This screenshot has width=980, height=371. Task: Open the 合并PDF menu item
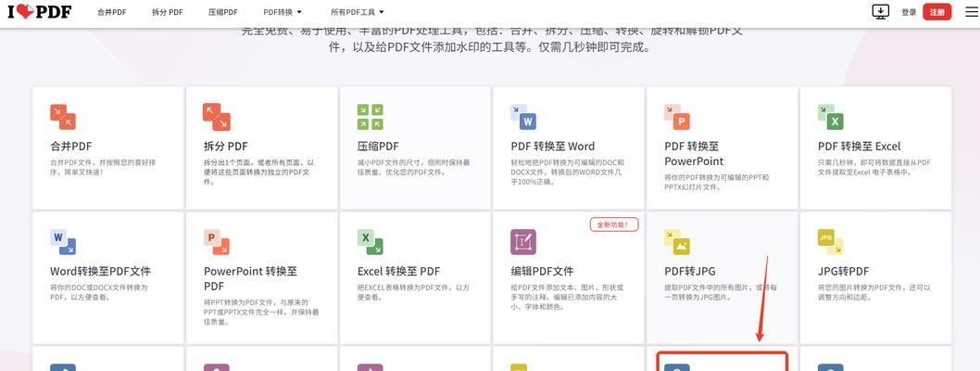click(112, 12)
